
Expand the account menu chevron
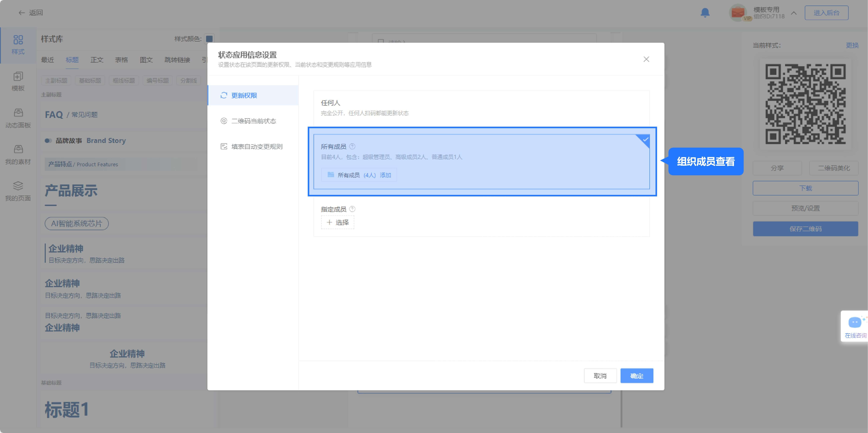pyautogui.click(x=794, y=13)
